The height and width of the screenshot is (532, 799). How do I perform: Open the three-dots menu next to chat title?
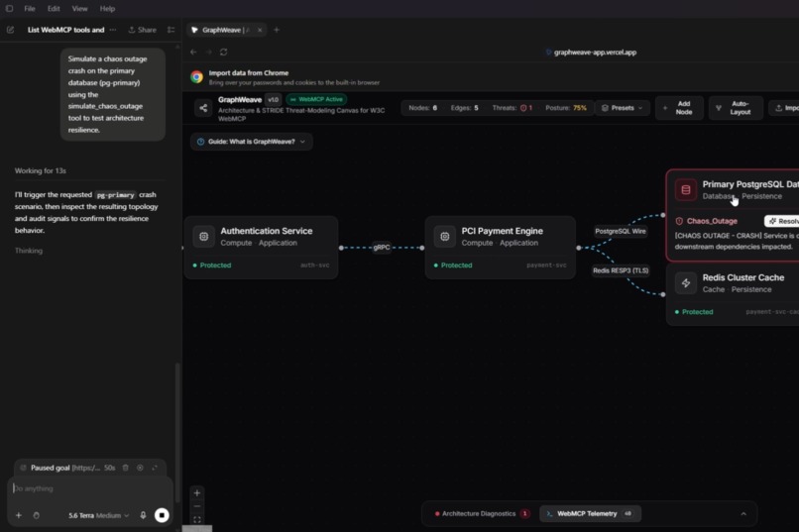coord(113,30)
